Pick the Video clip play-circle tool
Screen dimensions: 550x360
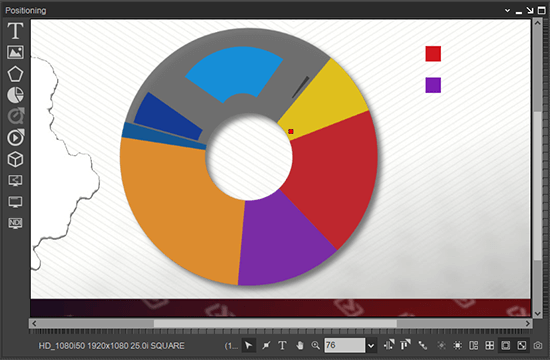tap(15, 138)
